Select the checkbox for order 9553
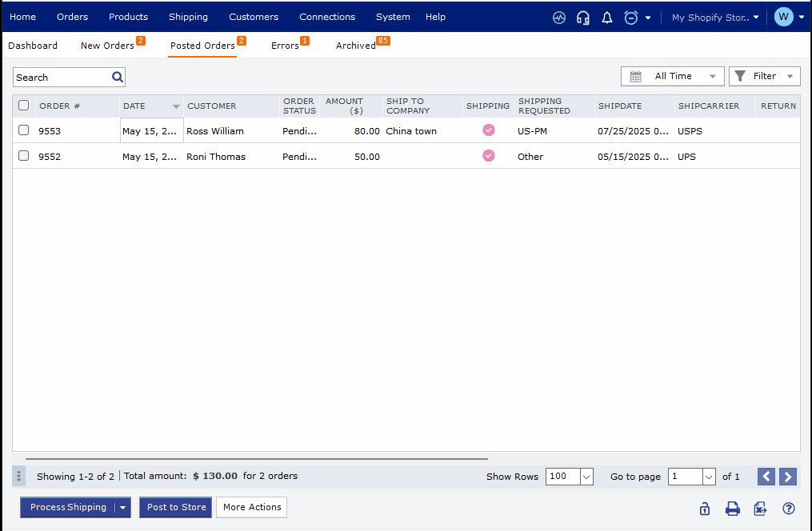 (x=23, y=130)
